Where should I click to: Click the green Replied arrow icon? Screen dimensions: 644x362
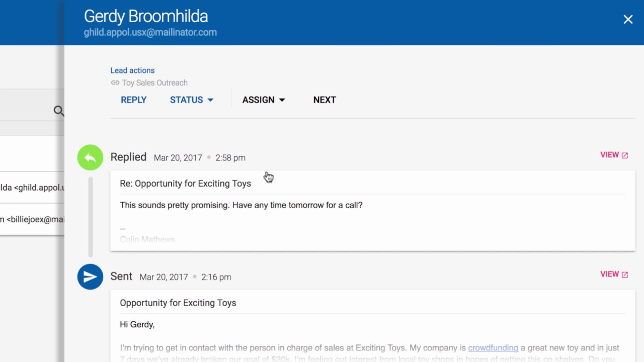90,157
